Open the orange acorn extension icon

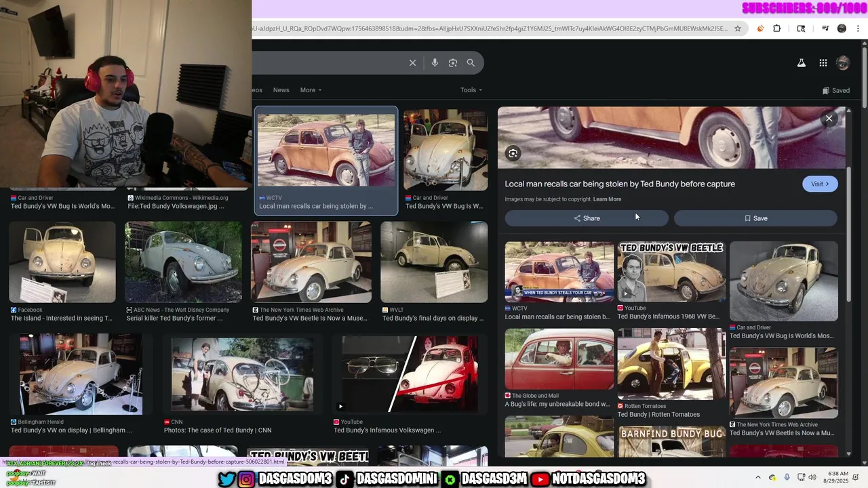click(760, 28)
